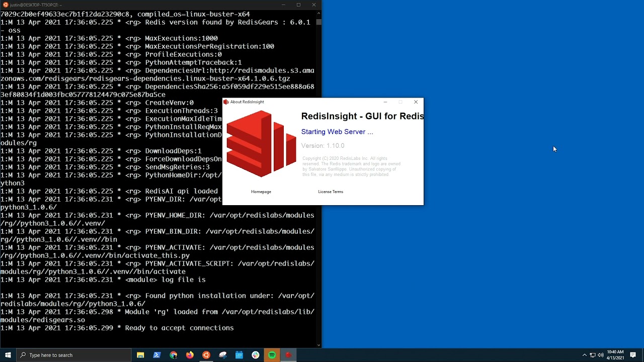Click 'ProfileExecutions:0' in terminal
644x362 pixels.
click(x=183, y=54)
